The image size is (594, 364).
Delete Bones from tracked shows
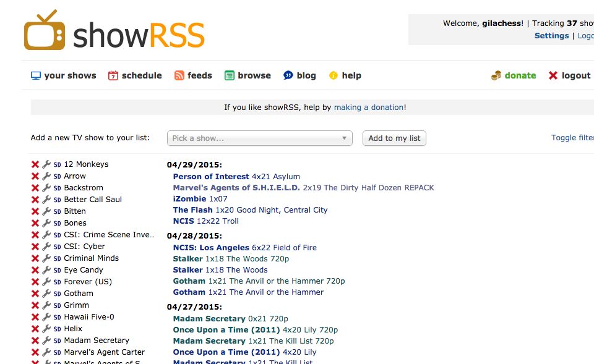click(35, 223)
